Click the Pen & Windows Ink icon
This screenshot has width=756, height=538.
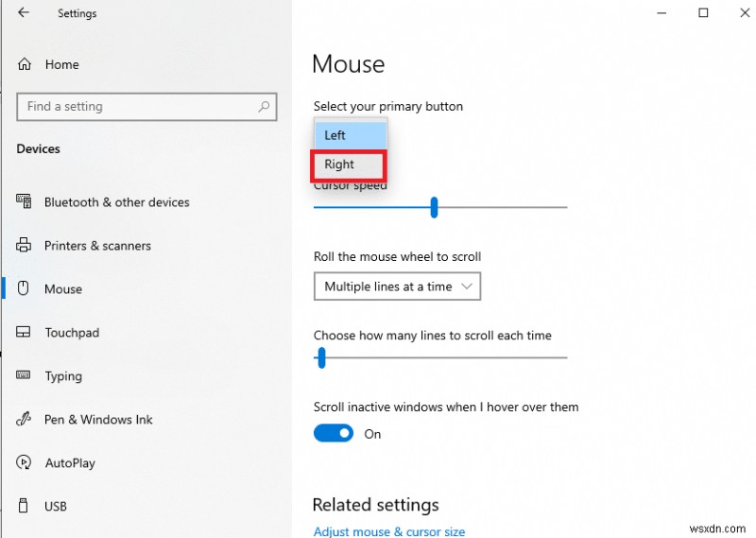point(24,419)
